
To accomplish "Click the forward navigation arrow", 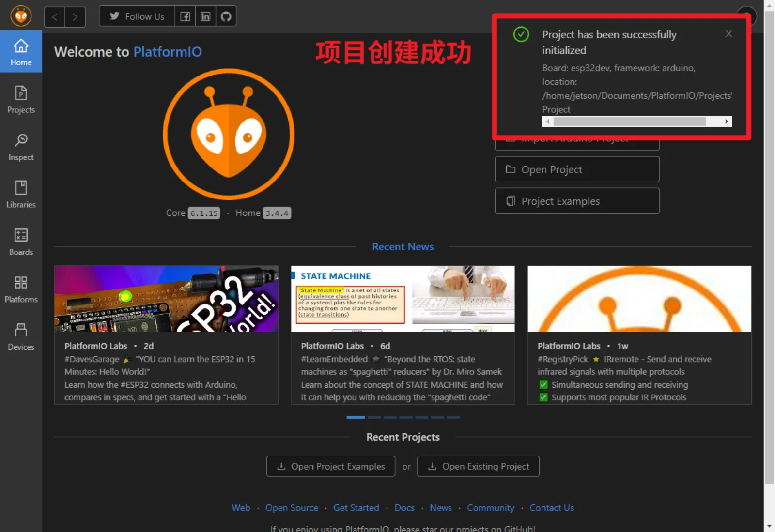I will (x=75, y=16).
